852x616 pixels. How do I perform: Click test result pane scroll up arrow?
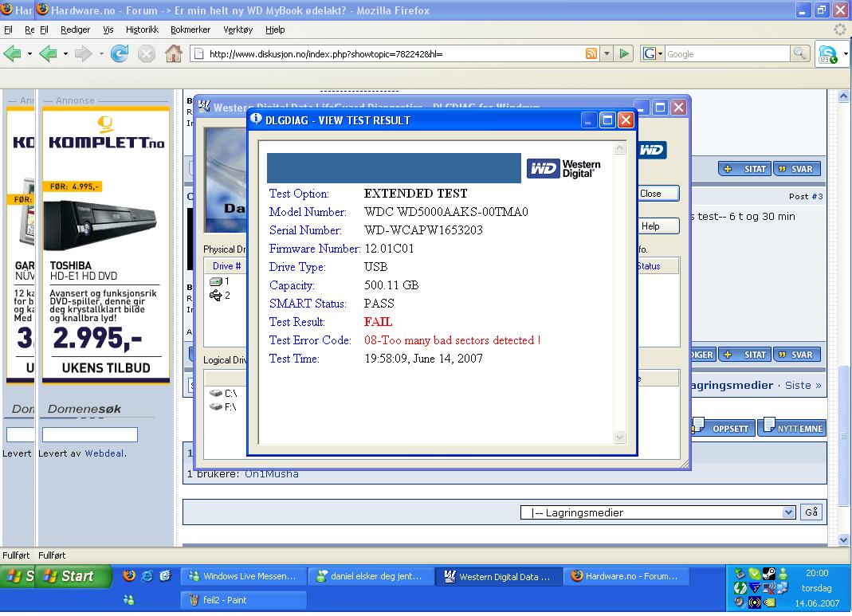619,147
